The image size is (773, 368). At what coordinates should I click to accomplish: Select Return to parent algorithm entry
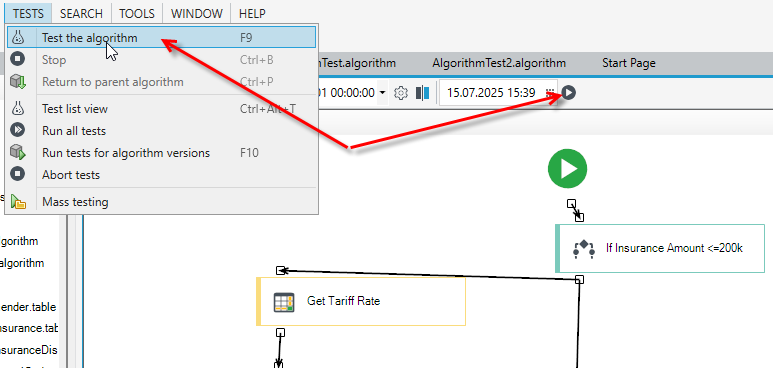pos(161,81)
